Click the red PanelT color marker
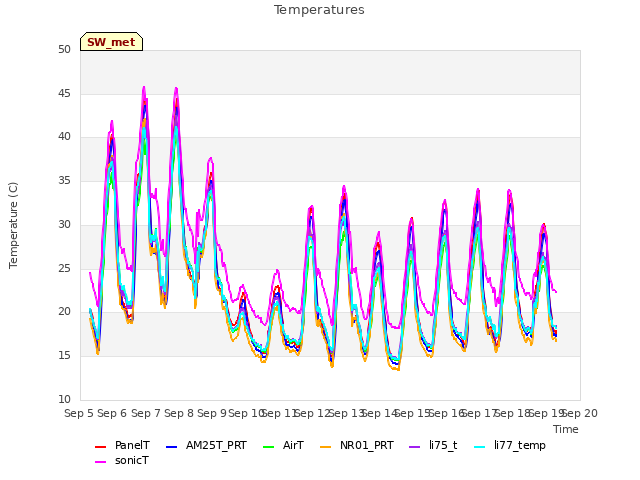This screenshot has width=640, height=480. pyautogui.click(x=100, y=447)
